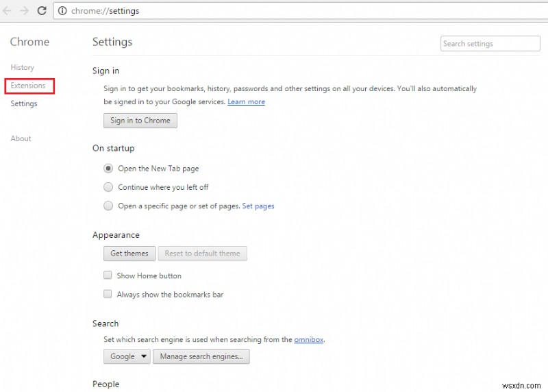Click the Get themes button
Image resolution: width=548 pixels, height=392 pixels.
point(129,254)
